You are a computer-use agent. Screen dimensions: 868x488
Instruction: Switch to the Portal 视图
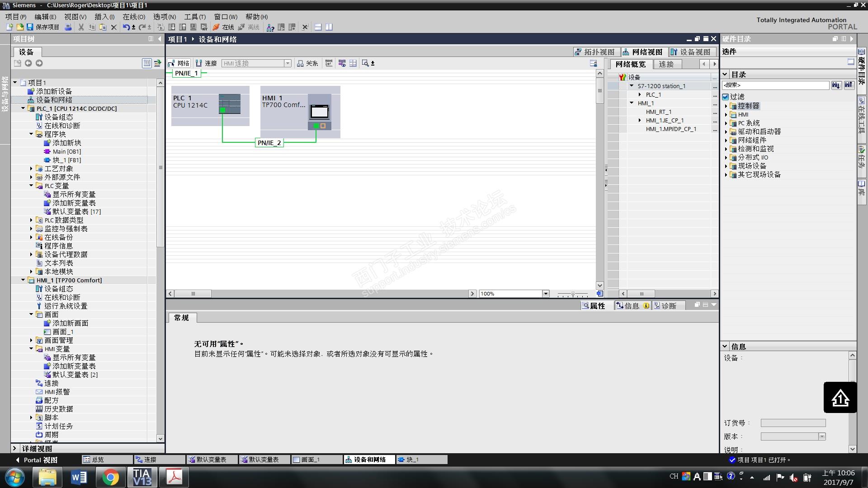point(36,460)
